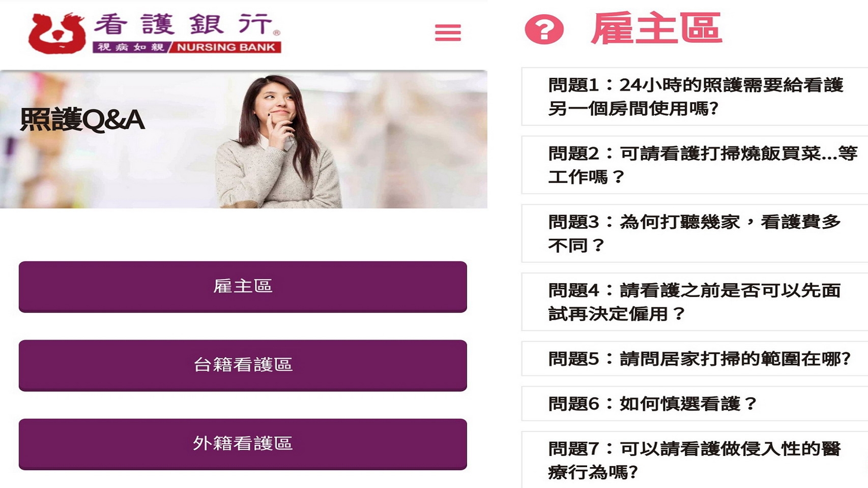This screenshot has height=488, width=868.
Task: Click the NURSING BANK label banner
Action: pyautogui.click(x=226, y=47)
